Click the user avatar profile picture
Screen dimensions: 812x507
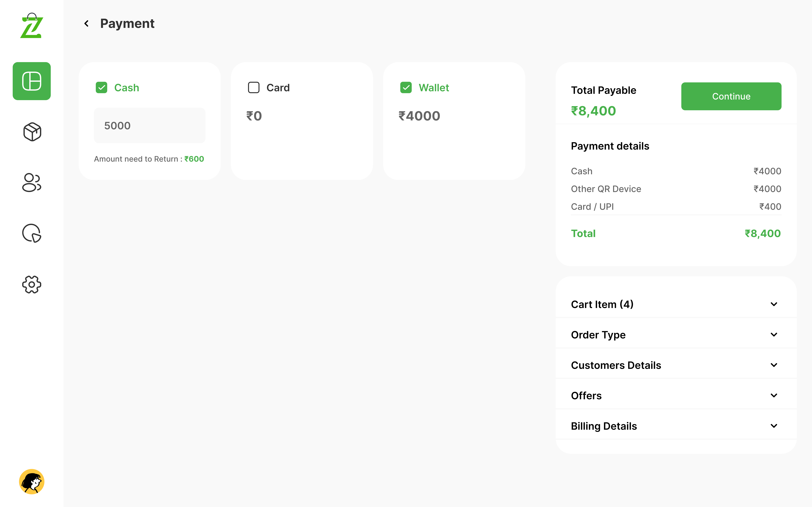[32, 481]
